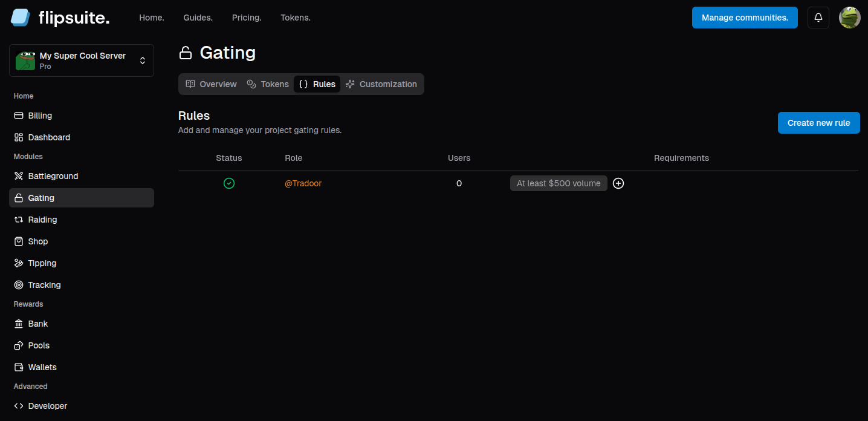Click the Manage communities button

tap(745, 18)
